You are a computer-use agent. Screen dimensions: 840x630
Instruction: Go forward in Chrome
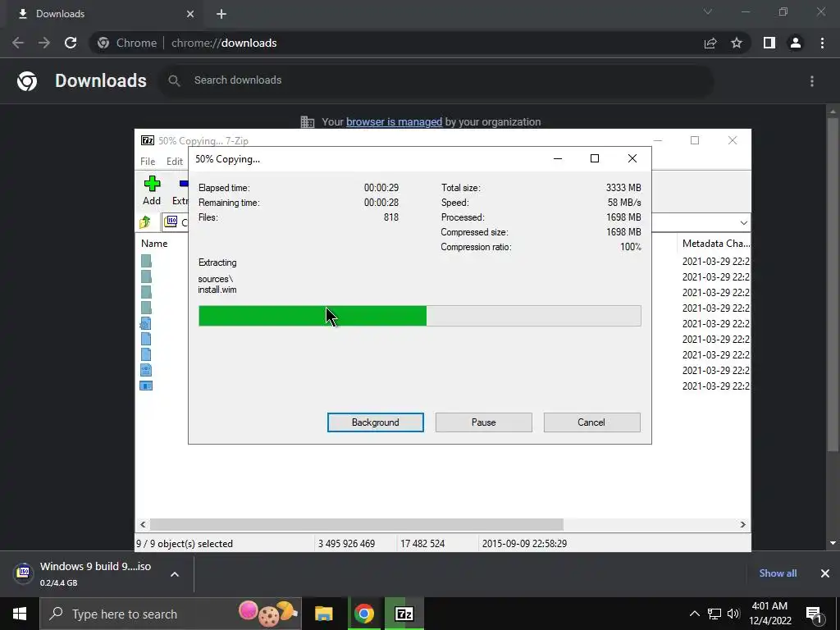(x=44, y=43)
